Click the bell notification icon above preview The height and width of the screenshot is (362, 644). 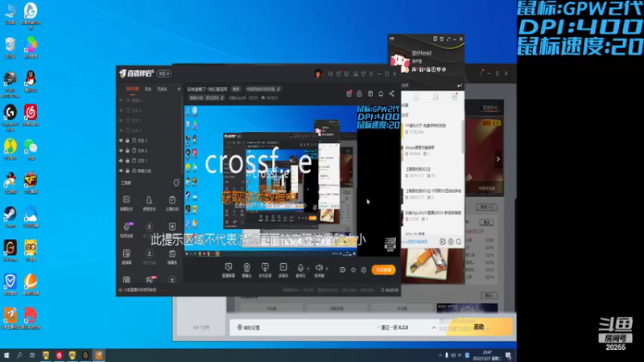click(381, 93)
